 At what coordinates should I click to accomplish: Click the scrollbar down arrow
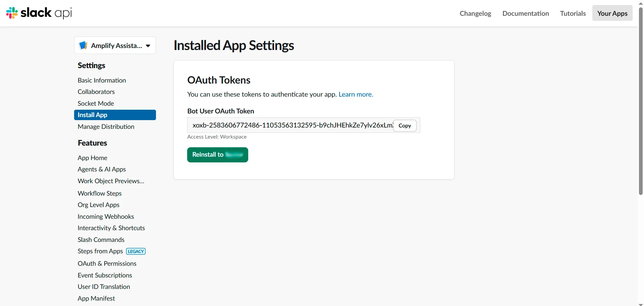pos(641,304)
